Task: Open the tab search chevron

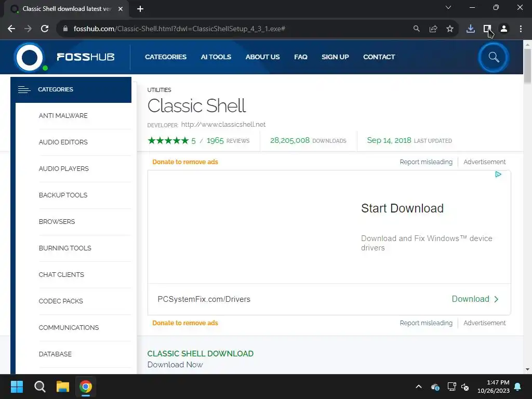Action: click(x=448, y=7)
